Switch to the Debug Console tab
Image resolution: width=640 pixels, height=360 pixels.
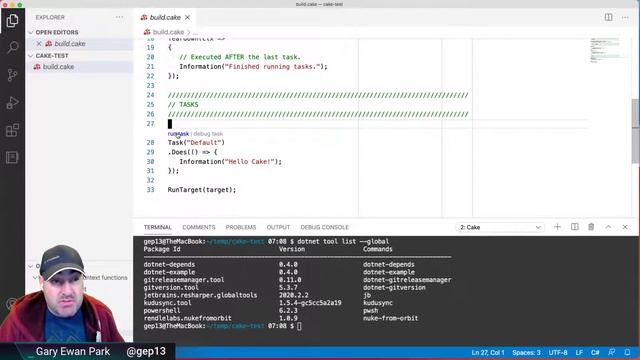tap(324, 227)
